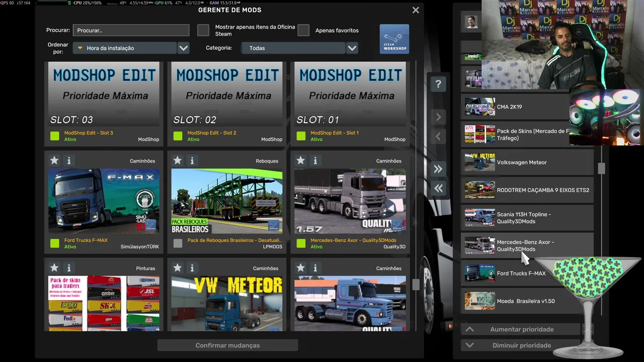Close the Gerente de Mods window

click(x=416, y=10)
